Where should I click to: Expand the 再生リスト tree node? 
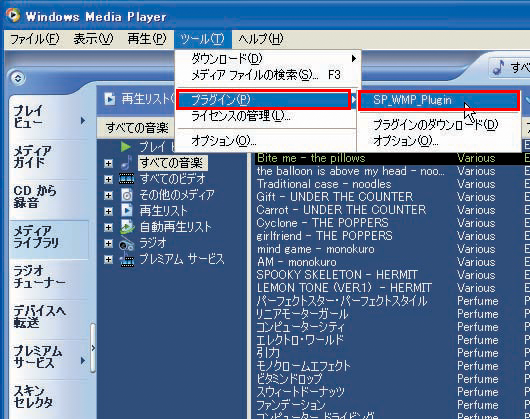click(x=108, y=211)
